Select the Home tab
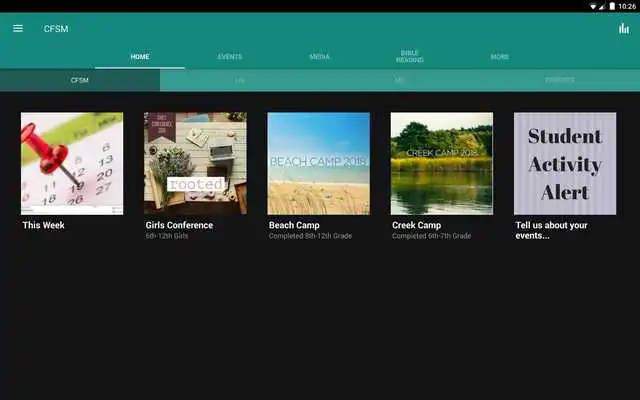This screenshot has height=400, width=640. click(x=140, y=57)
